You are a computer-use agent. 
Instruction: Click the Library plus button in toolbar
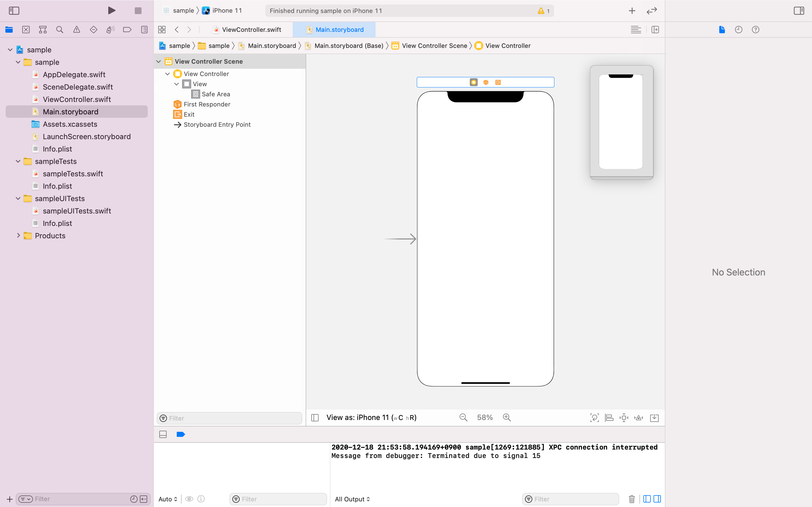(632, 11)
